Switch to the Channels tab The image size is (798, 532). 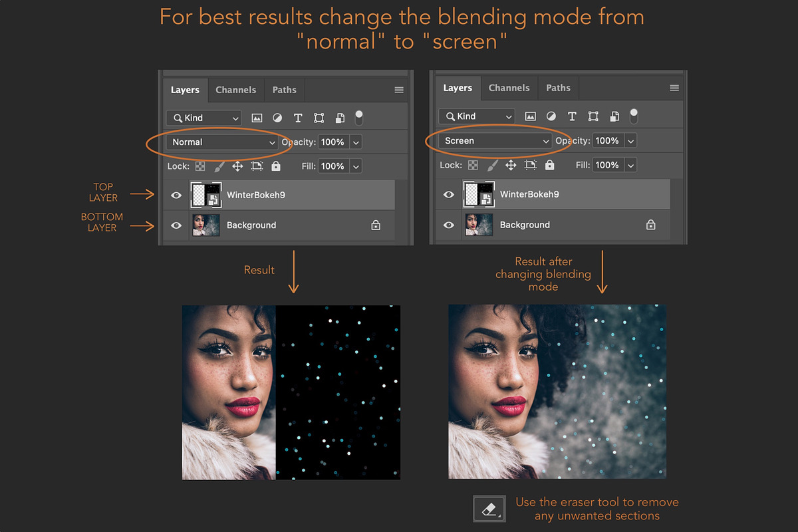tap(236, 89)
